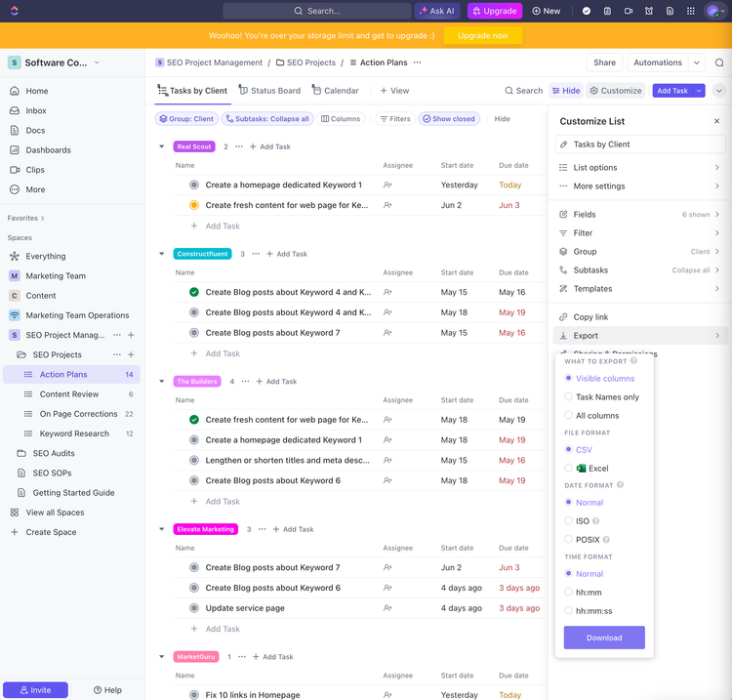This screenshot has width=732, height=700.
Task: Click the Share button
Action: pos(604,62)
